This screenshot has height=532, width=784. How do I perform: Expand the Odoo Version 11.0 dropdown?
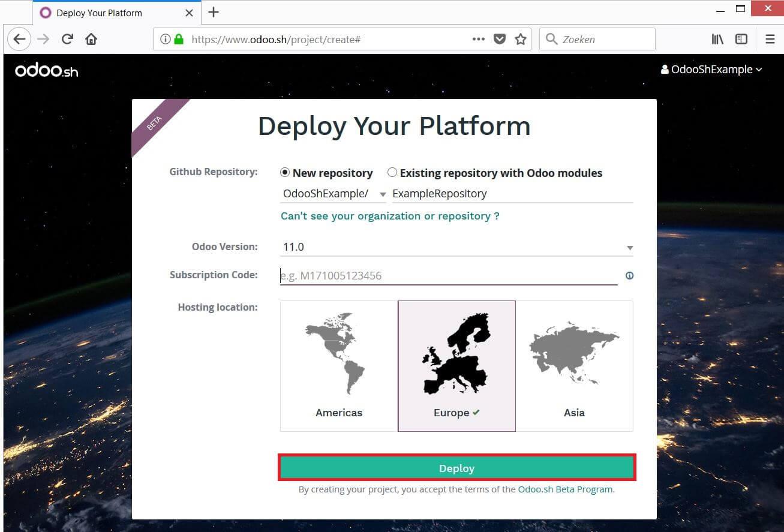pos(456,247)
